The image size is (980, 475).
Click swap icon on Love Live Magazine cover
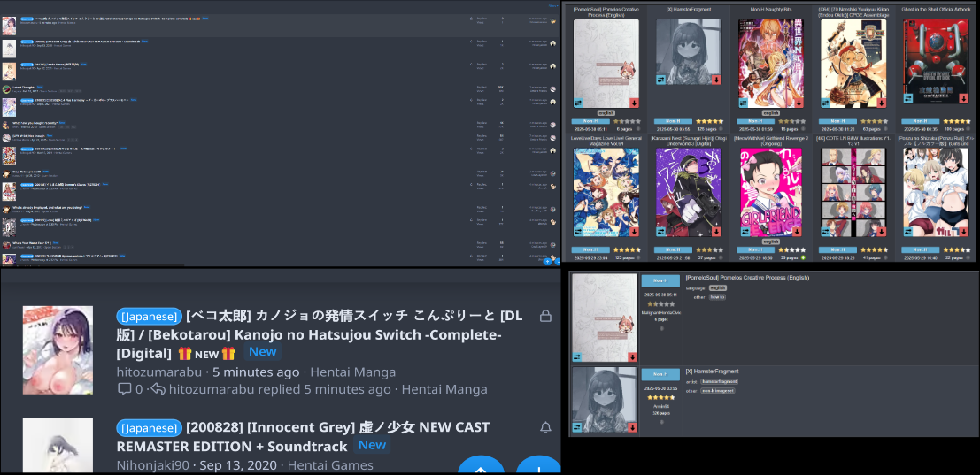pyautogui.click(x=578, y=232)
